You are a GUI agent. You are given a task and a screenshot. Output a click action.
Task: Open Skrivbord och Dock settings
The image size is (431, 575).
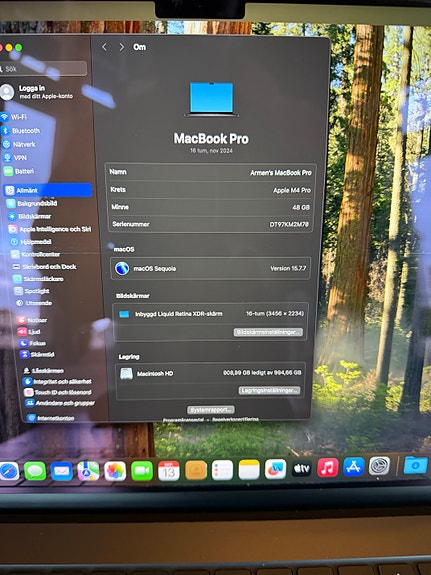[45, 267]
